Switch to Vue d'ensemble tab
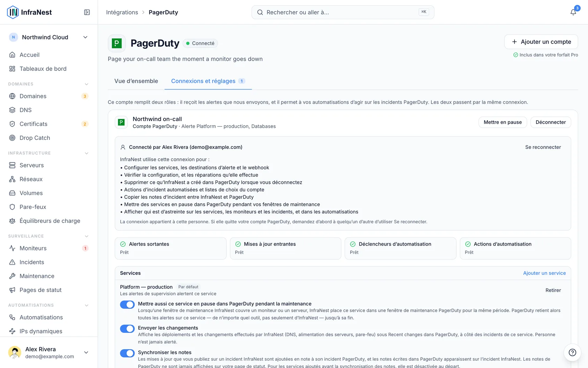 pos(136,81)
